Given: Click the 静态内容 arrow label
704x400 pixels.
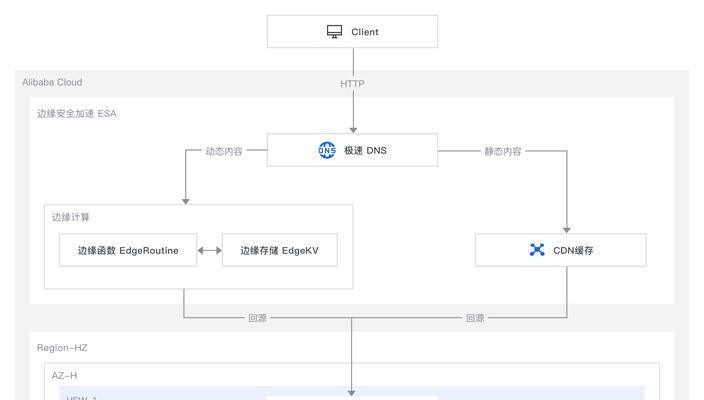Looking at the screenshot, I should click(x=503, y=151).
